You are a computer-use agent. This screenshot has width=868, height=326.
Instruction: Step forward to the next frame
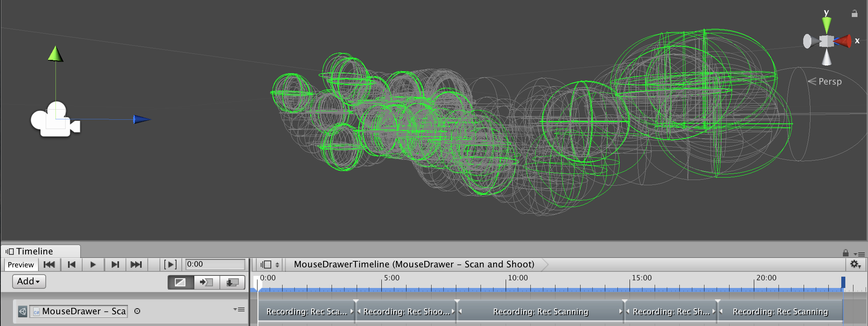coord(115,265)
